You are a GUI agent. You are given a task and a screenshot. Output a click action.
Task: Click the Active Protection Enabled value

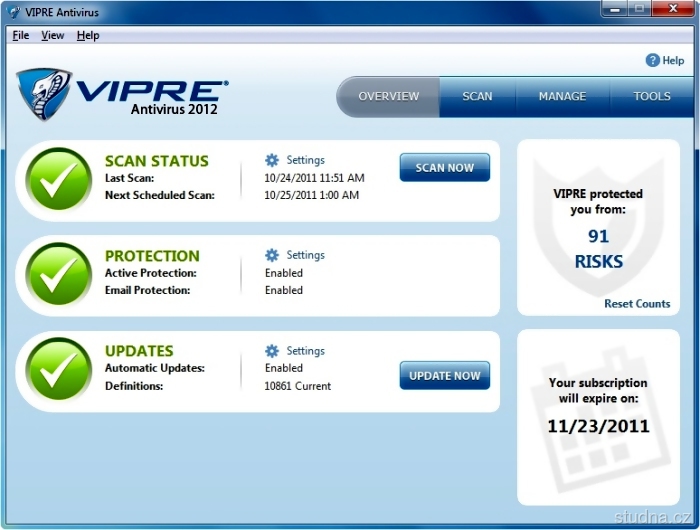point(284,273)
